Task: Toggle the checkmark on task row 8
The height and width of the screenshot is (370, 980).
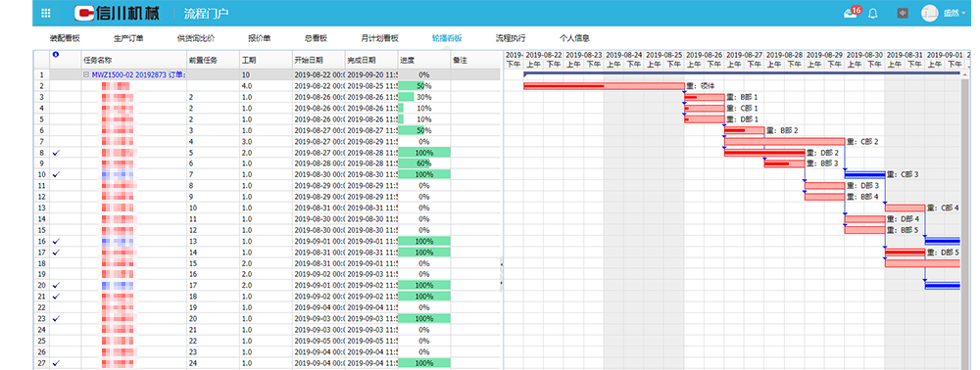Action: pos(56,153)
